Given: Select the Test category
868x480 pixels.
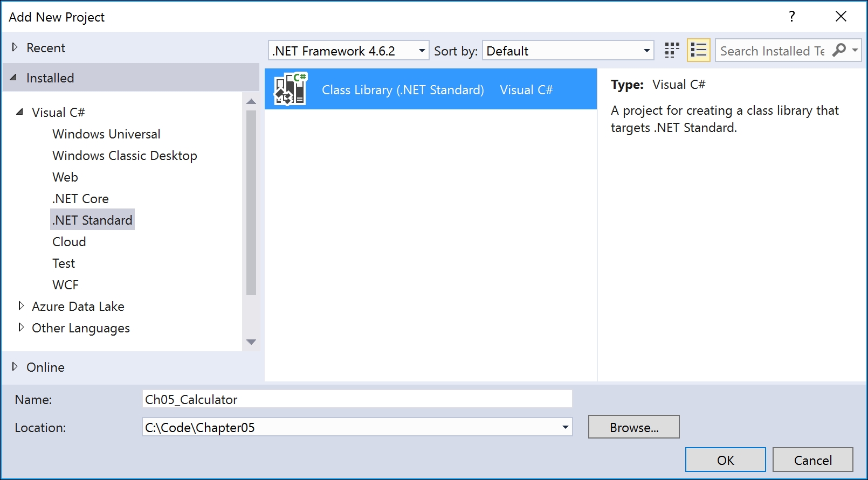Looking at the screenshot, I should (64, 263).
